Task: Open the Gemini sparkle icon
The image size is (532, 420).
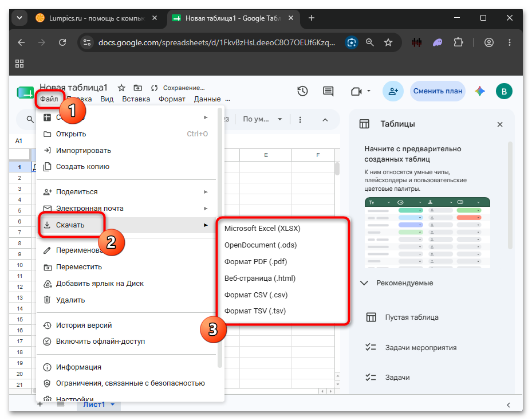Action: pos(480,91)
